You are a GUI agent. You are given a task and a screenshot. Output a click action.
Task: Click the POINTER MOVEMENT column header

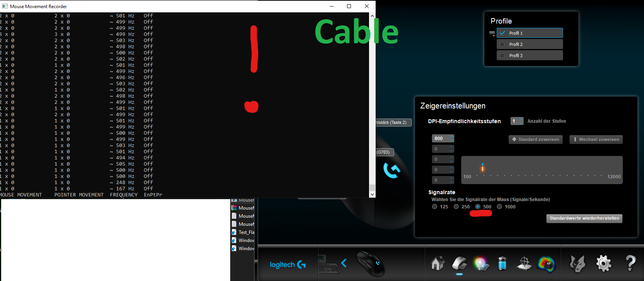point(79,195)
